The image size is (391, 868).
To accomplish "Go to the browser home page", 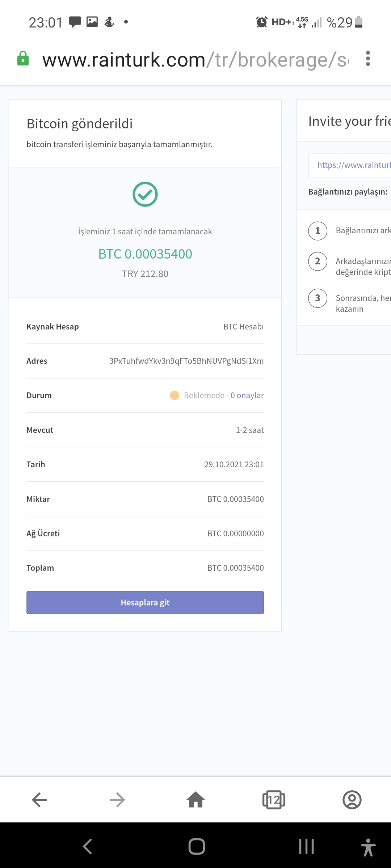I will (196, 799).
